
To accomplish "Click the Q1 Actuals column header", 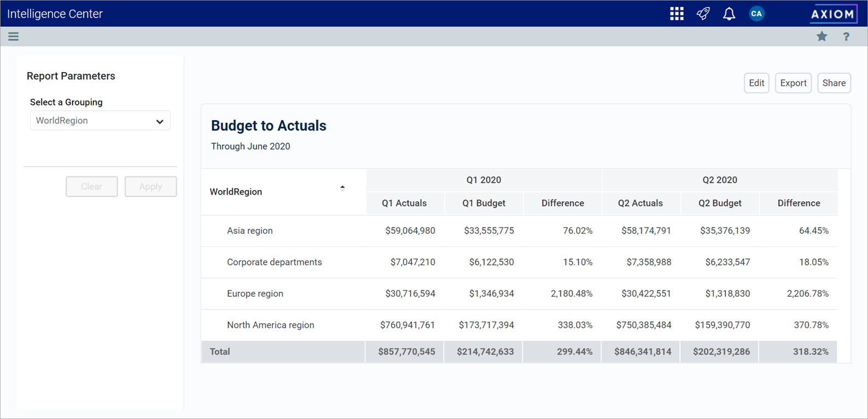I will coord(404,203).
